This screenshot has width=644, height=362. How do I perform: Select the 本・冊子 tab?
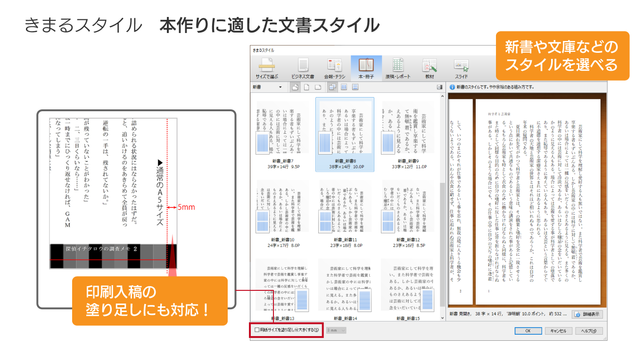[366, 68]
